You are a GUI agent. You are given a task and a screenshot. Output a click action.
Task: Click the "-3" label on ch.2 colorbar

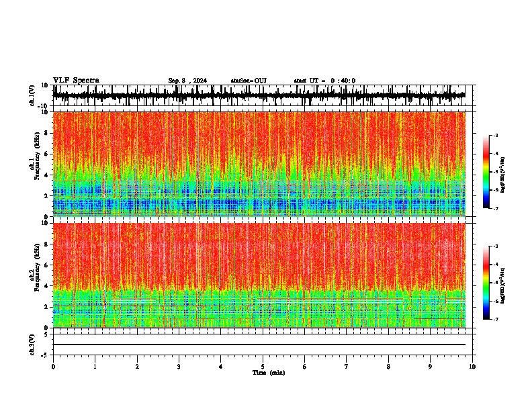[x=495, y=246]
